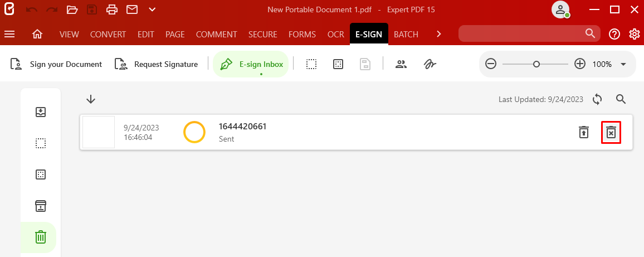Open the signature scribble icon
The height and width of the screenshot is (257, 644).
click(430, 64)
